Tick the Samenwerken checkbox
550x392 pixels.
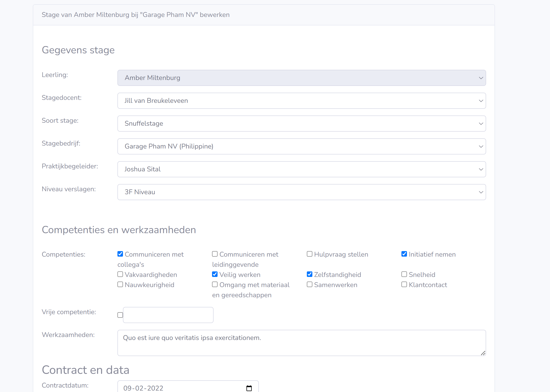pos(310,284)
